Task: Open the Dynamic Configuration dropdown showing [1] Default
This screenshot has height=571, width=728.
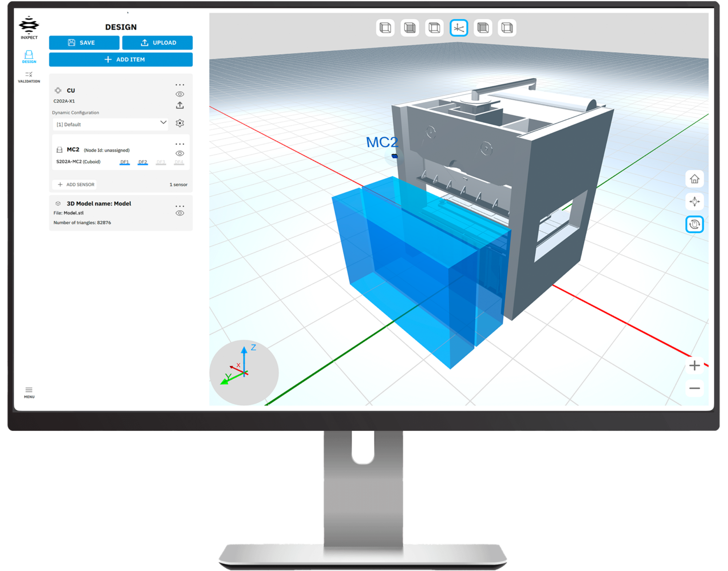Action: click(110, 124)
